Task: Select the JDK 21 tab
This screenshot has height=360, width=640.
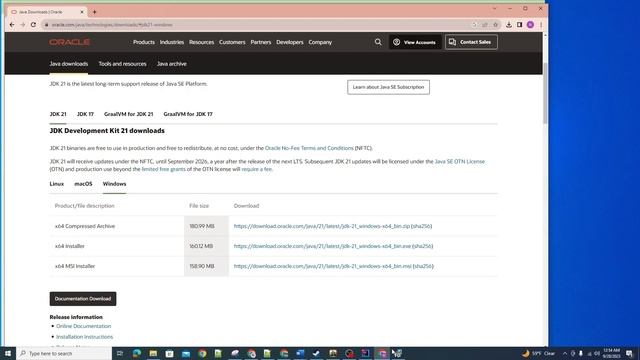Action: tap(58, 114)
